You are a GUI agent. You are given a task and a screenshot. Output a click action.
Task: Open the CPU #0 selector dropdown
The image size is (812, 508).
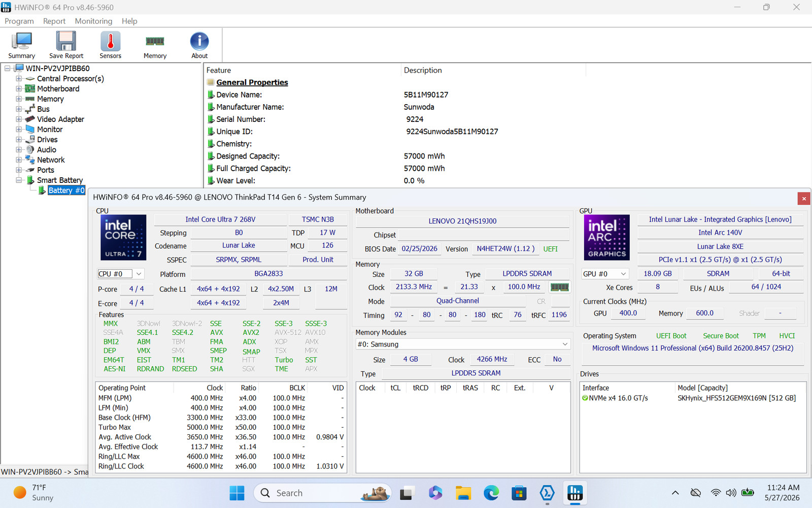(x=121, y=274)
